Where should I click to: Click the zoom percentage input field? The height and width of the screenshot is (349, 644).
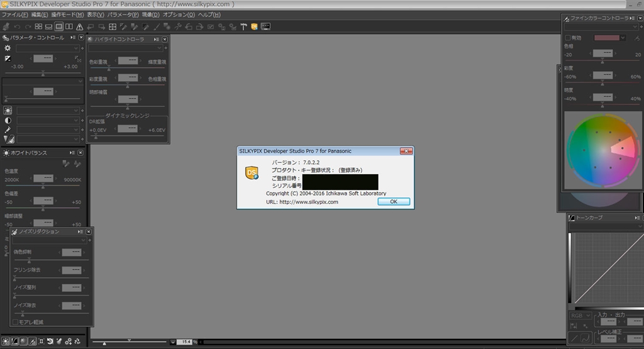point(185,342)
